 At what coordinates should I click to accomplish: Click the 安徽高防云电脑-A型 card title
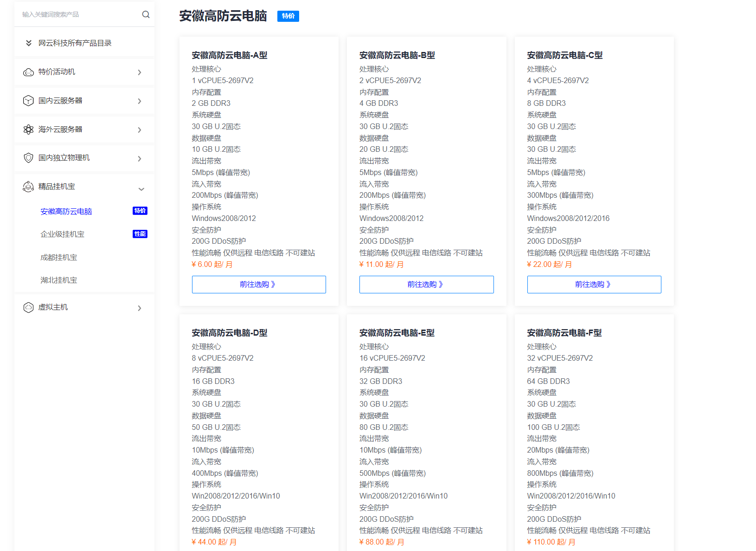(230, 55)
